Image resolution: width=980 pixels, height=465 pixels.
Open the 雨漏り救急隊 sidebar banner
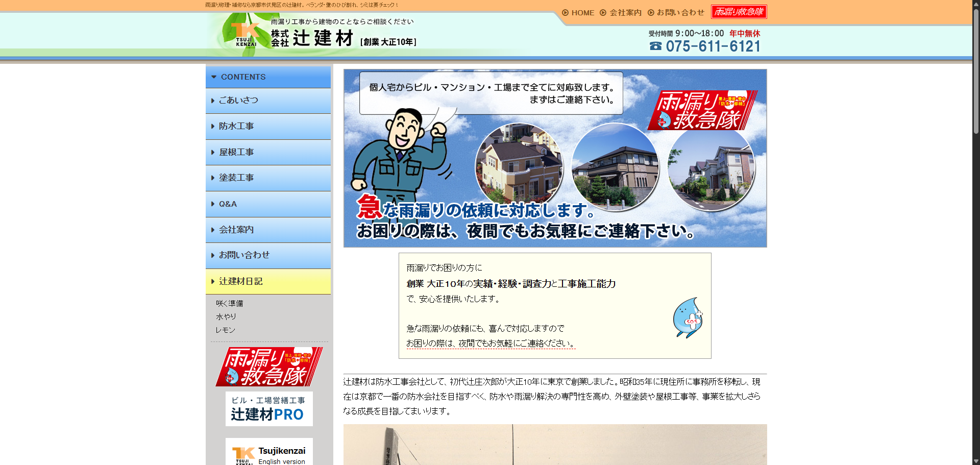coord(268,366)
